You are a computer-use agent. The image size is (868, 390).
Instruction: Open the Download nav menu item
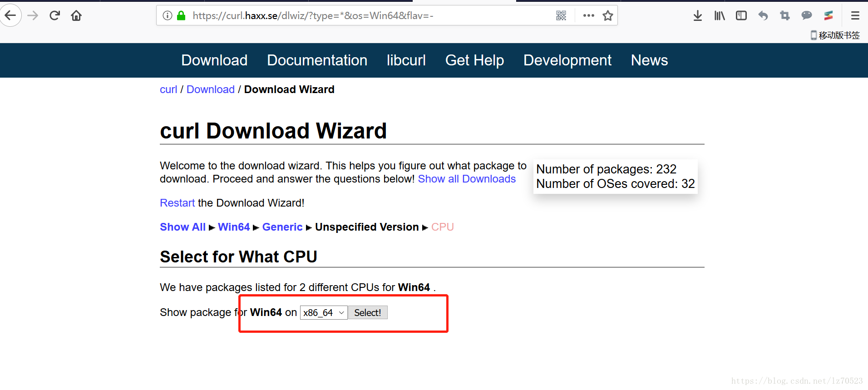click(x=214, y=60)
